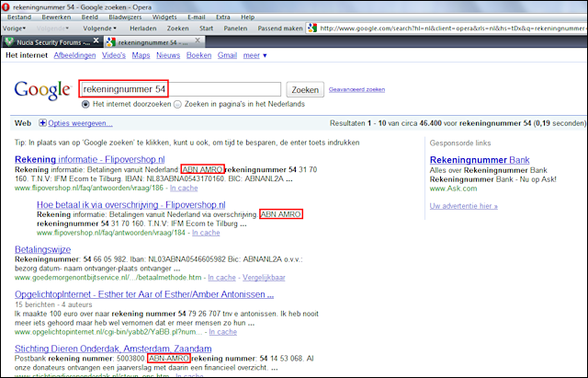Click the Start toolbar button
This screenshot has width=588, height=378.
pyautogui.click(x=206, y=29)
